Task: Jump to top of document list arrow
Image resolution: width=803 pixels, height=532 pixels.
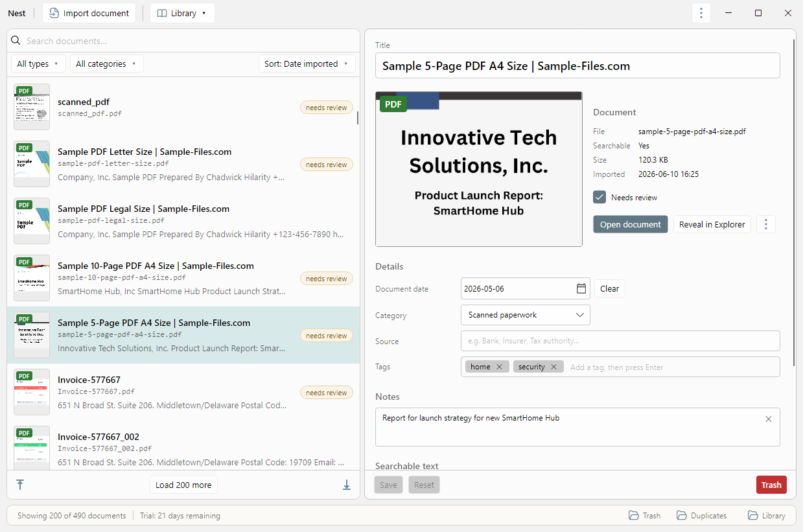Action: (x=20, y=485)
